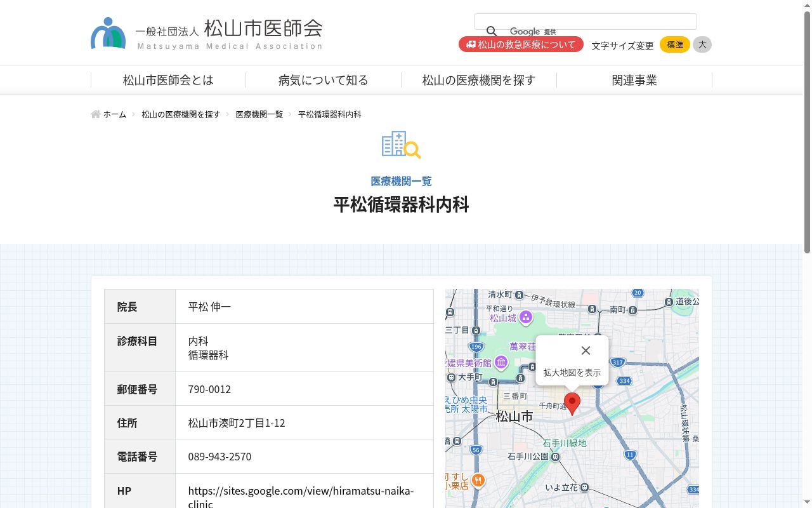Click the Matsuyama Medical Association logo

[x=206, y=33]
